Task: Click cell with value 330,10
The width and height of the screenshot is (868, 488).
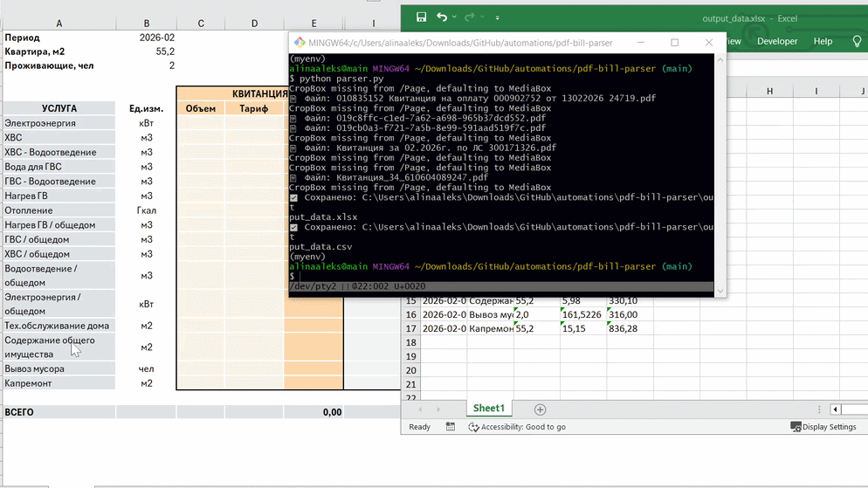Action: coord(630,300)
